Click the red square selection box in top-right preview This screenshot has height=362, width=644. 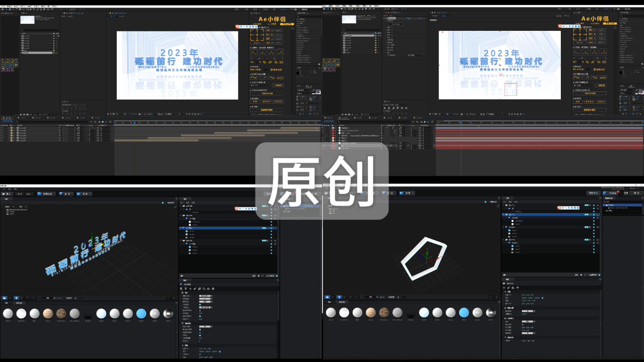[510, 89]
